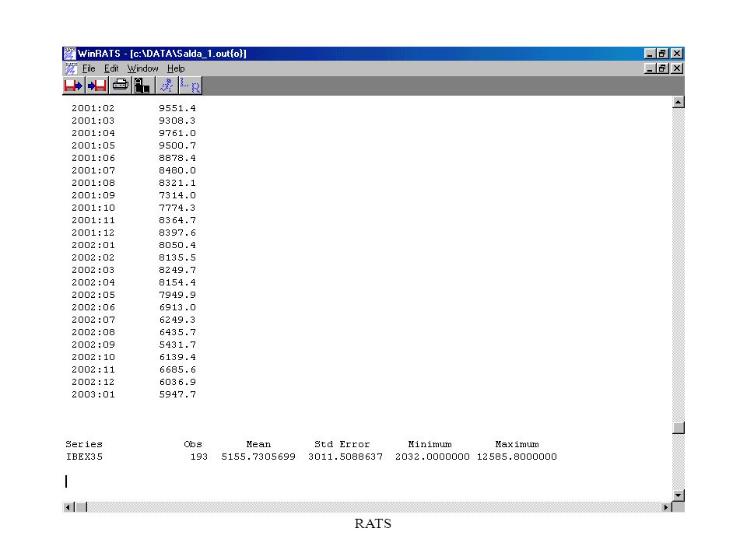Click the value 8050.4
This screenshot has width=747, height=560.
[x=177, y=245]
